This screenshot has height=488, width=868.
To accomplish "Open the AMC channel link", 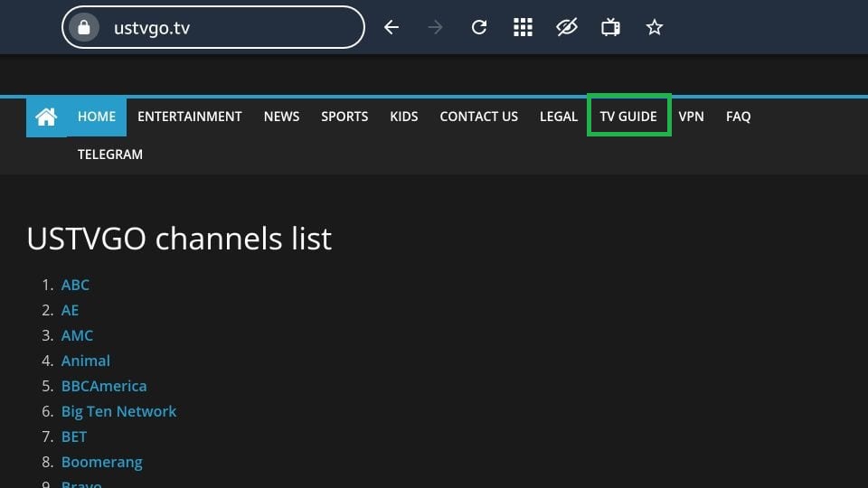I will (x=77, y=336).
